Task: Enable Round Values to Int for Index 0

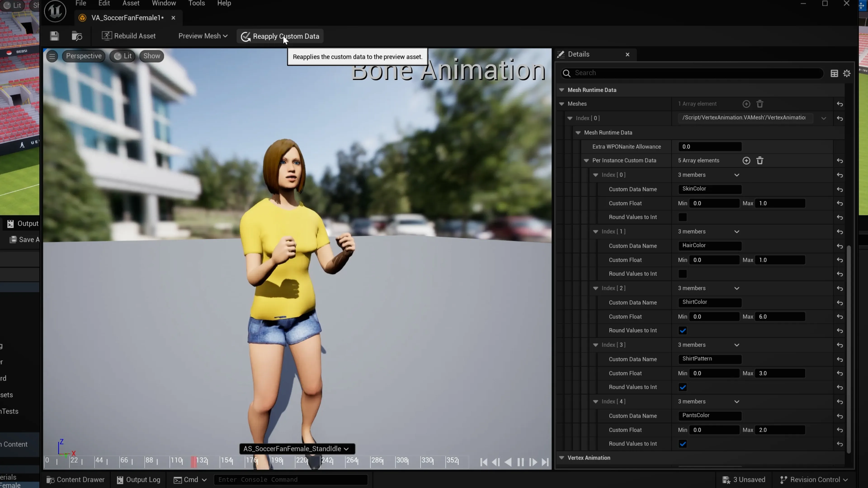Action: point(682,217)
